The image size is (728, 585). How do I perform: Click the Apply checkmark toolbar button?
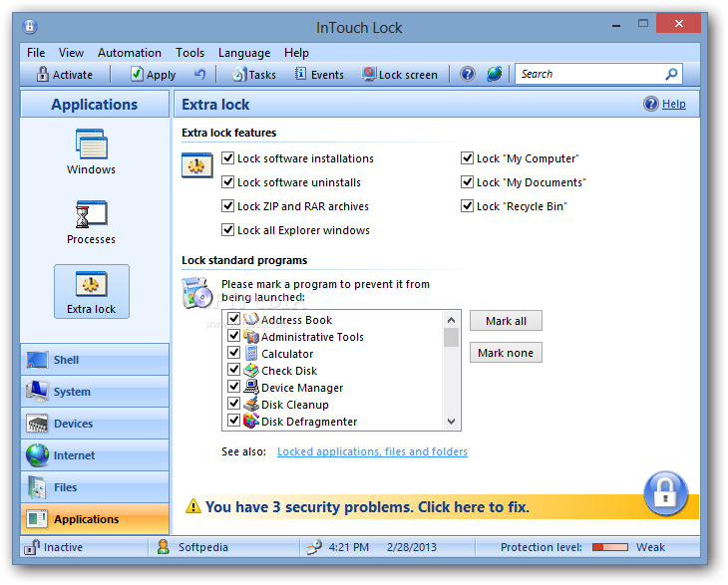(x=153, y=74)
